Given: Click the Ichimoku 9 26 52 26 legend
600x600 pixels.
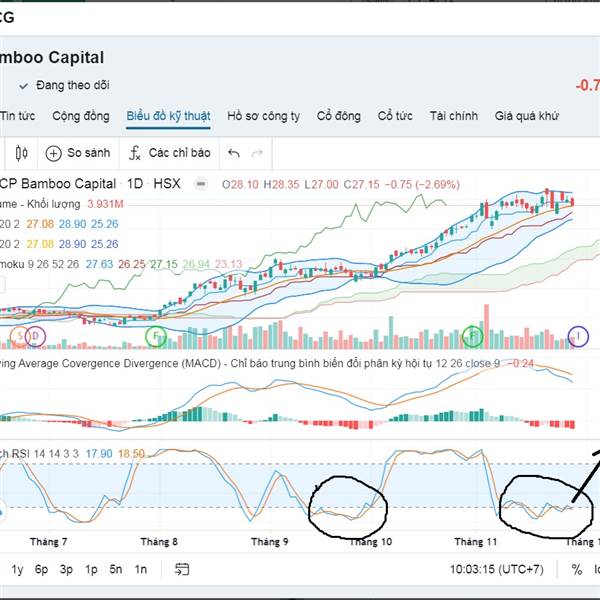Looking at the screenshot, I should (x=39, y=264).
